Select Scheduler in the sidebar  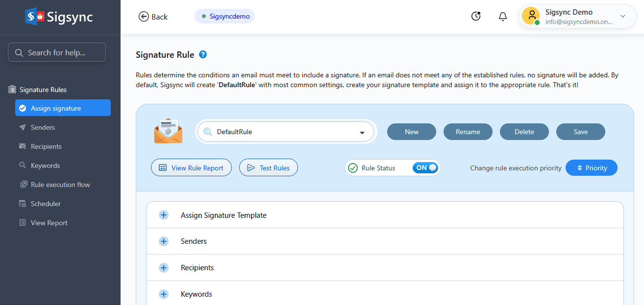point(46,204)
